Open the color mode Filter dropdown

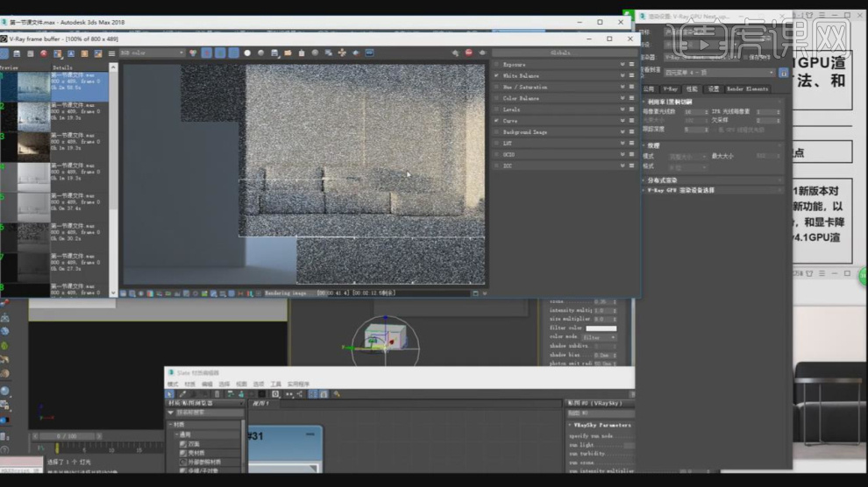600,337
